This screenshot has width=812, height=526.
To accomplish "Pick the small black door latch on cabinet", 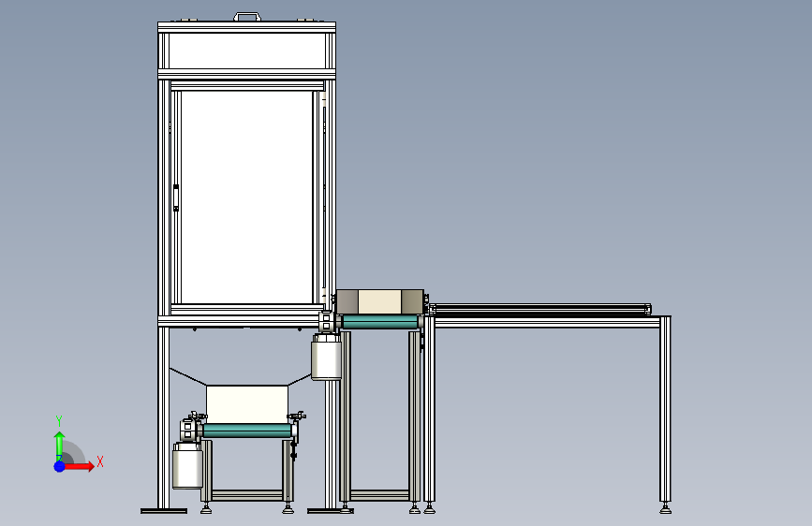I will click(x=176, y=197).
